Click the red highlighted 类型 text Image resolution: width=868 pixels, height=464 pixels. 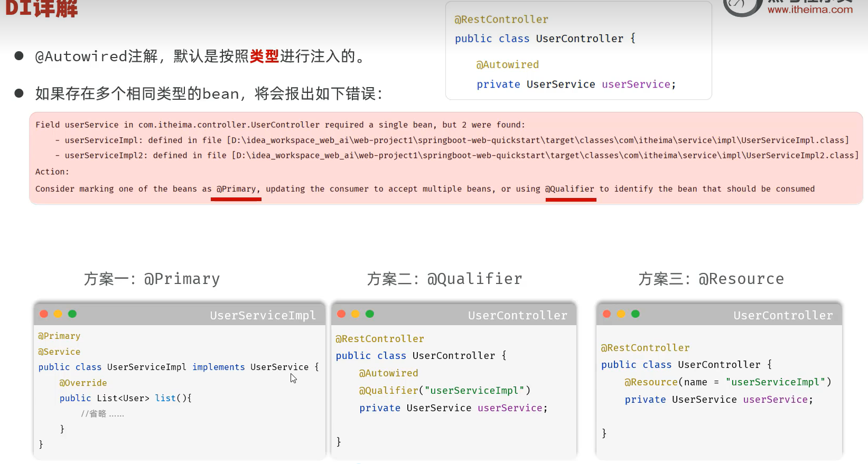pyautogui.click(x=264, y=56)
